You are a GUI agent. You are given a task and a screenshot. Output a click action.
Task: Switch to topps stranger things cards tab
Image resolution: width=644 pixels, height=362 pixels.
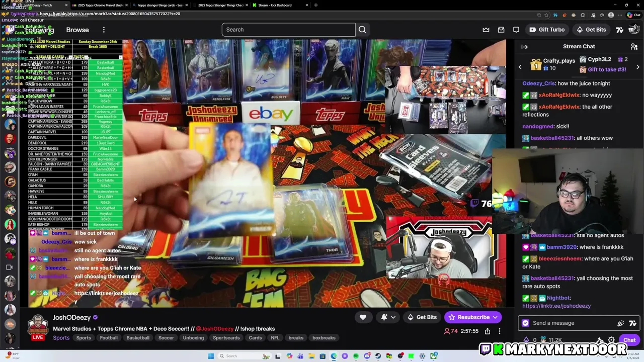point(160,5)
